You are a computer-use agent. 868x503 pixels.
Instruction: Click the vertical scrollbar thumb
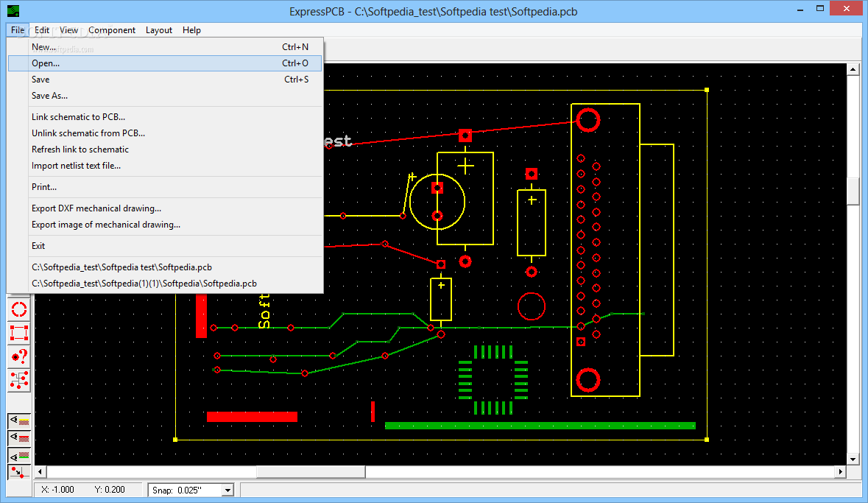click(x=853, y=191)
